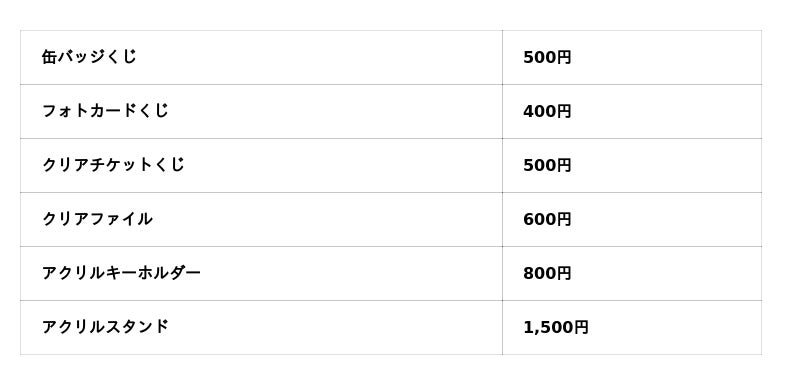Click the クリアチケットくじ text
This screenshot has width=800, height=385.
click(x=113, y=165)
